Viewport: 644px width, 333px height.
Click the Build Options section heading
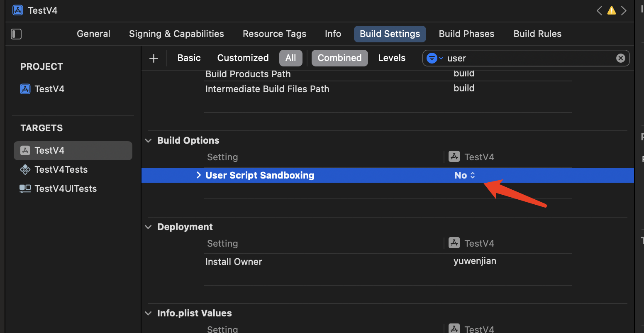coord(188,140)
